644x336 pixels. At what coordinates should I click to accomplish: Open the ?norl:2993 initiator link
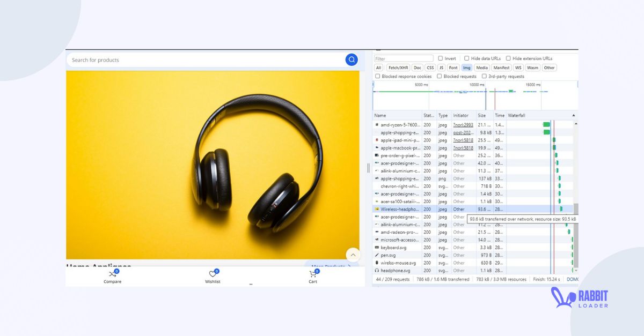[463, 125]
